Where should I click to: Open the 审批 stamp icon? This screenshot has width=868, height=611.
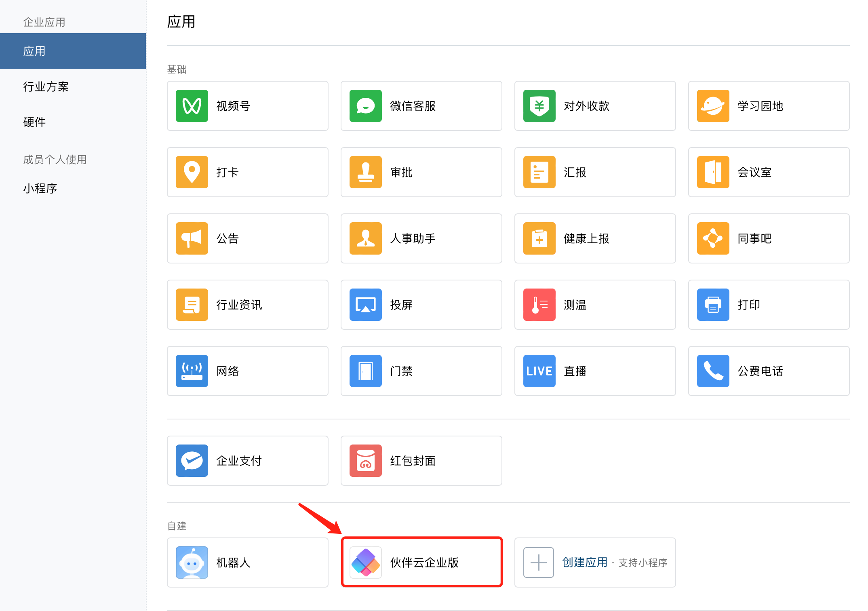tap(366, 172)
